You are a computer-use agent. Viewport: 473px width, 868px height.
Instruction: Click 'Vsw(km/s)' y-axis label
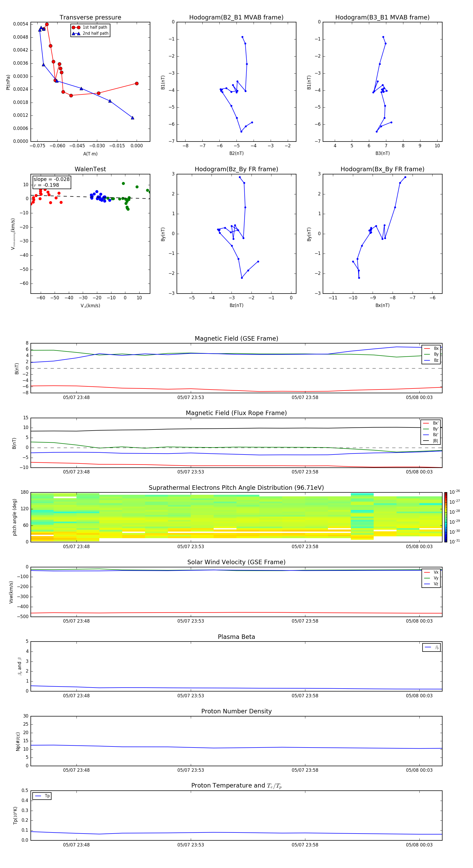(x=11, y=592)
